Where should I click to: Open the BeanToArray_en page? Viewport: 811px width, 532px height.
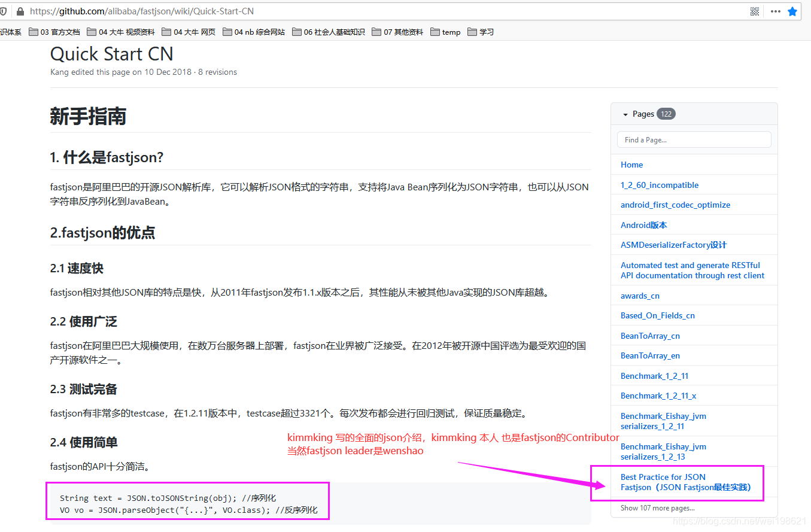pyautogui.click(x=650, y=355)
